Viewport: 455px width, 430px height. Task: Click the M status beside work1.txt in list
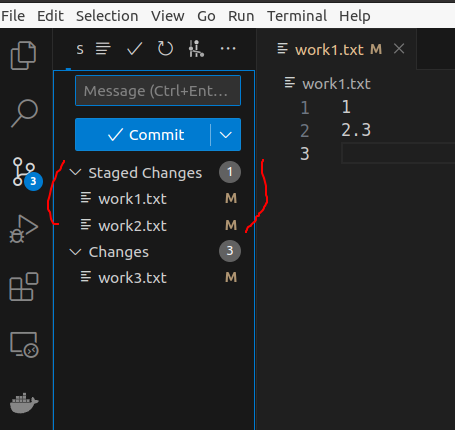tap(231, 198)
